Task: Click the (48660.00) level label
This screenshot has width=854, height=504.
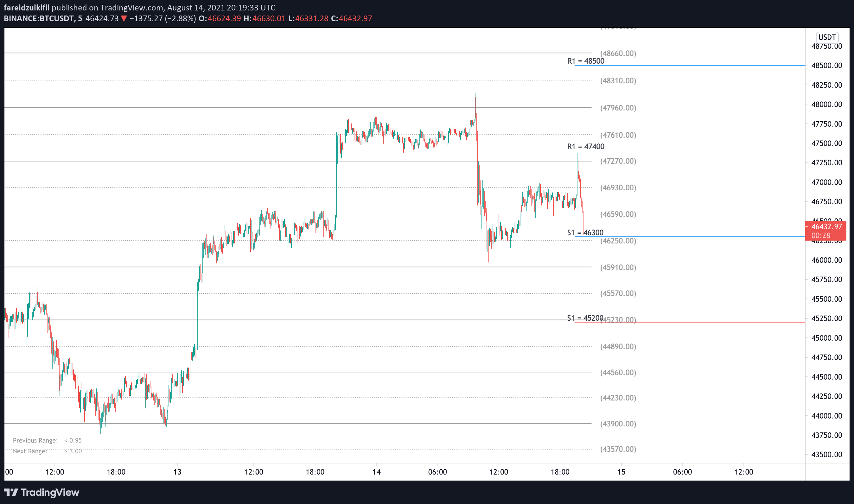Action: pyautogui.click(x=618, y=53)
